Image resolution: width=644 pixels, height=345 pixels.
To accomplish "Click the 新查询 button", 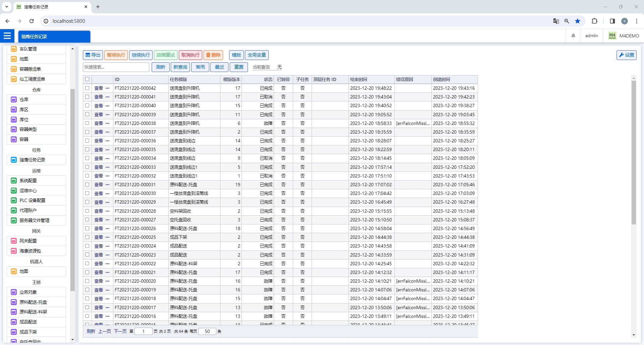I will pos(180,67).
